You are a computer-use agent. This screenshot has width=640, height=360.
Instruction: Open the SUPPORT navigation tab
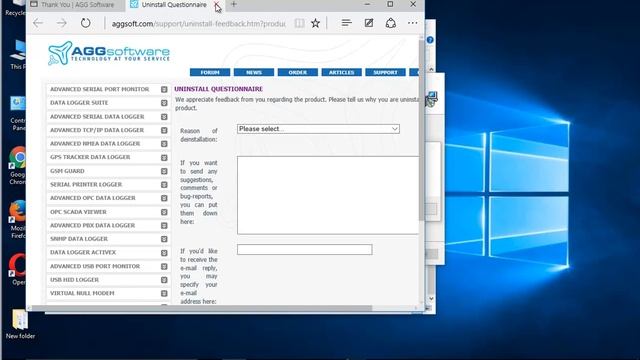tap(385, 72)
